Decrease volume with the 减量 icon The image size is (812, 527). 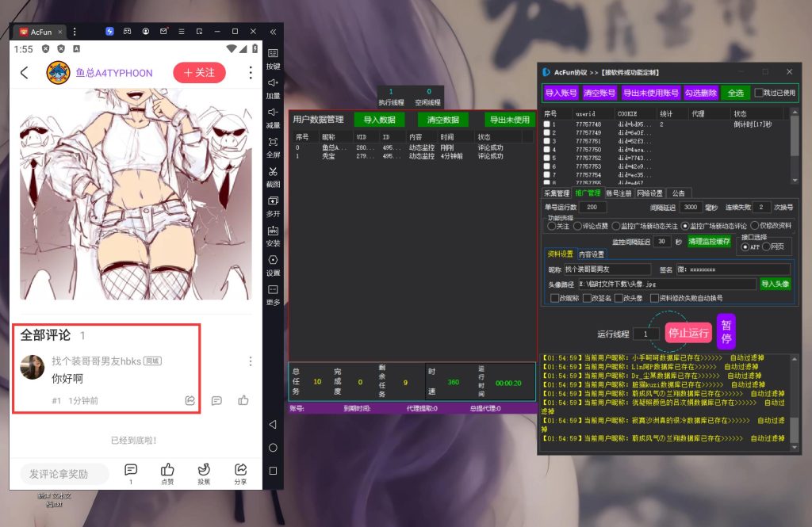[x=273, y=113]
